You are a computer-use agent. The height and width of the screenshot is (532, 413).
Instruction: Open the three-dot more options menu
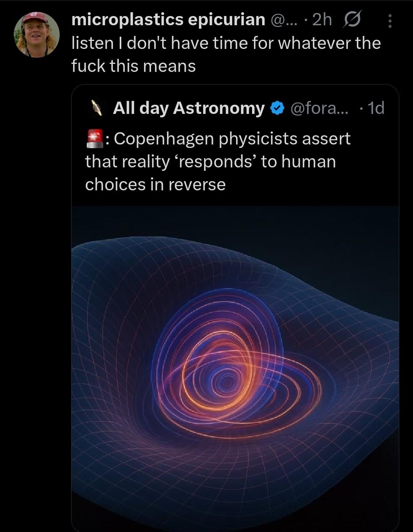point(390,21)
